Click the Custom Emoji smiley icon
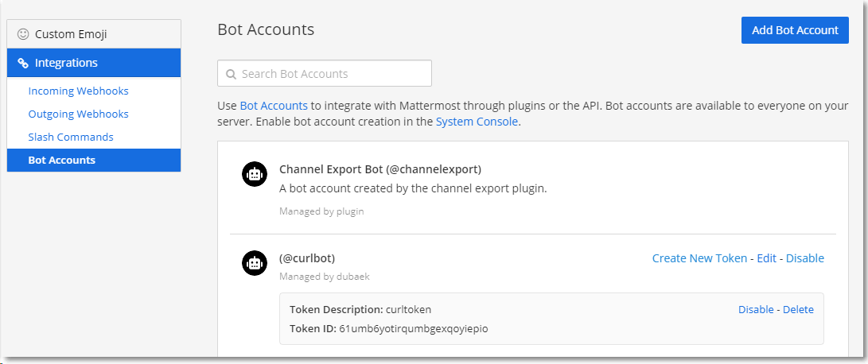This screenshot has width=868, height=364. pos(23,34)
